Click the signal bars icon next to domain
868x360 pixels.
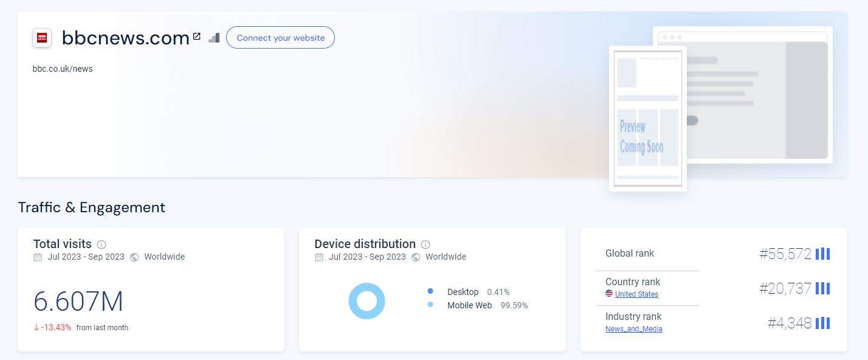tap(214, 38)
